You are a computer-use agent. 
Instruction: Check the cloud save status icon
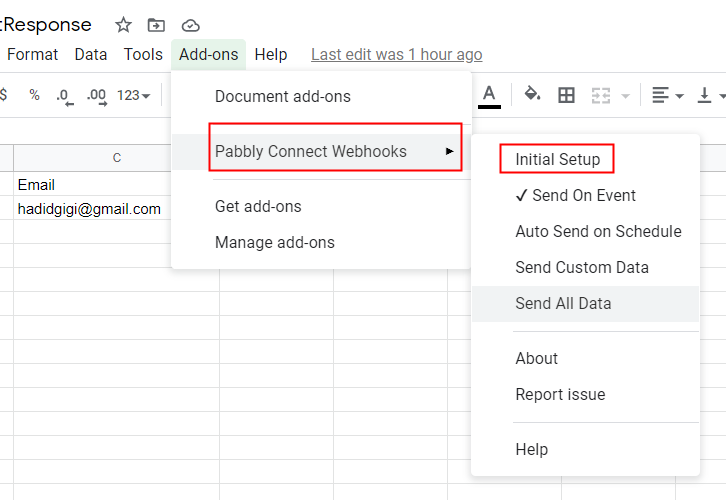pyautogui.click(x=190, y=25)
